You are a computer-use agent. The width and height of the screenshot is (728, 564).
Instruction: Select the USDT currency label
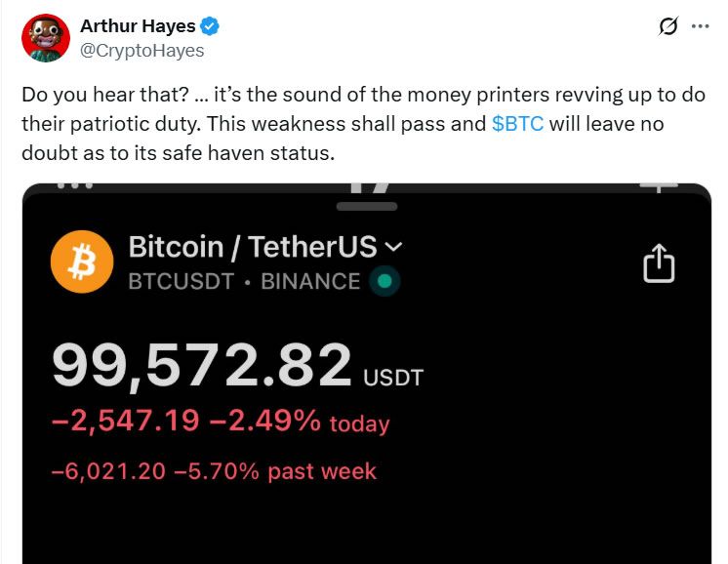(393, 378)
